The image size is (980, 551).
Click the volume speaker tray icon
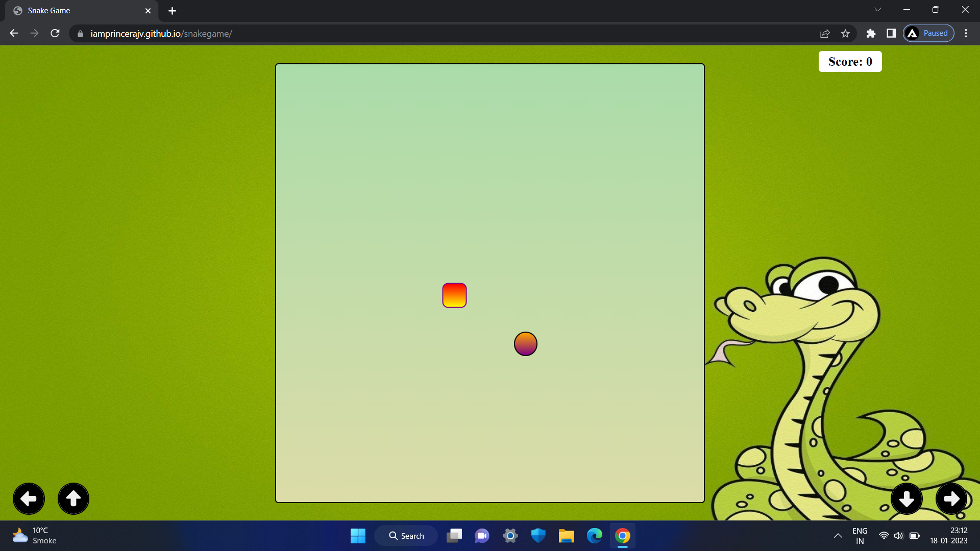click(x=899, y=536)
